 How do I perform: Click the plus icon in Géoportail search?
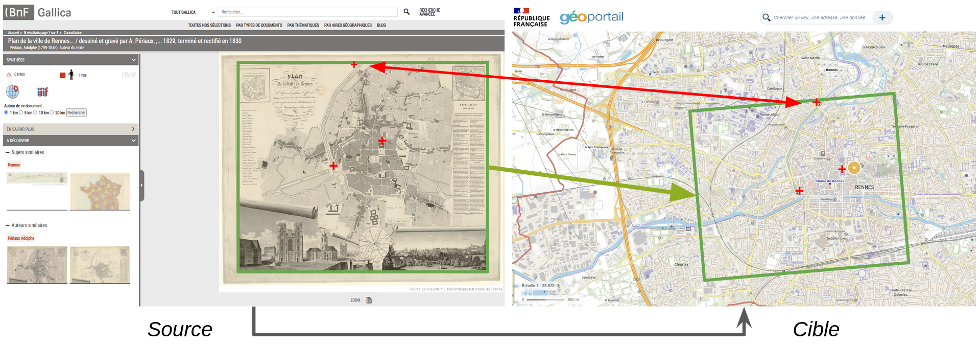point(882,17)
